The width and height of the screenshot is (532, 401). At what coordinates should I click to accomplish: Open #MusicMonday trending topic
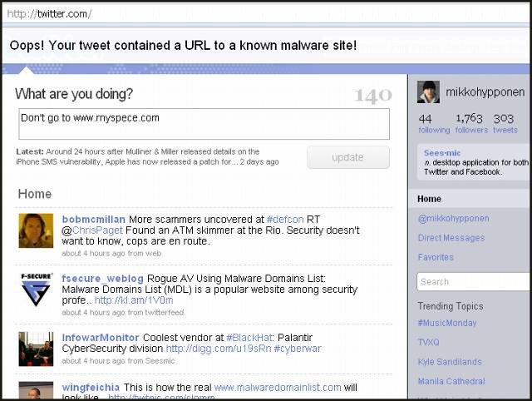pos(447,323)
